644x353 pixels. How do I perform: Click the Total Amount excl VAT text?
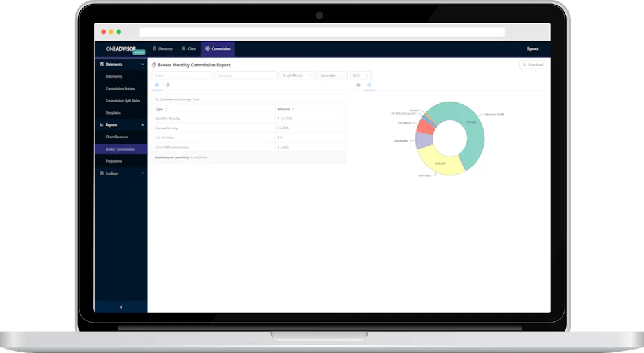click(181, 158)
